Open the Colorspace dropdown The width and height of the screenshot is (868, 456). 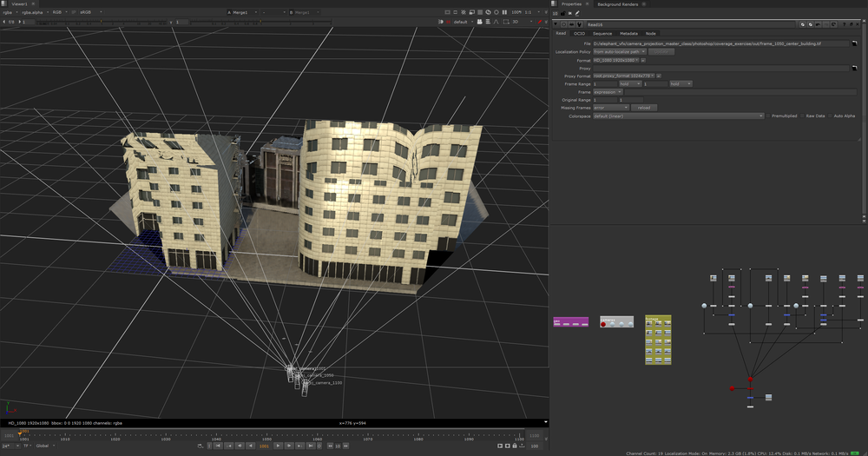pyautogui.click(x=678, y=116)
